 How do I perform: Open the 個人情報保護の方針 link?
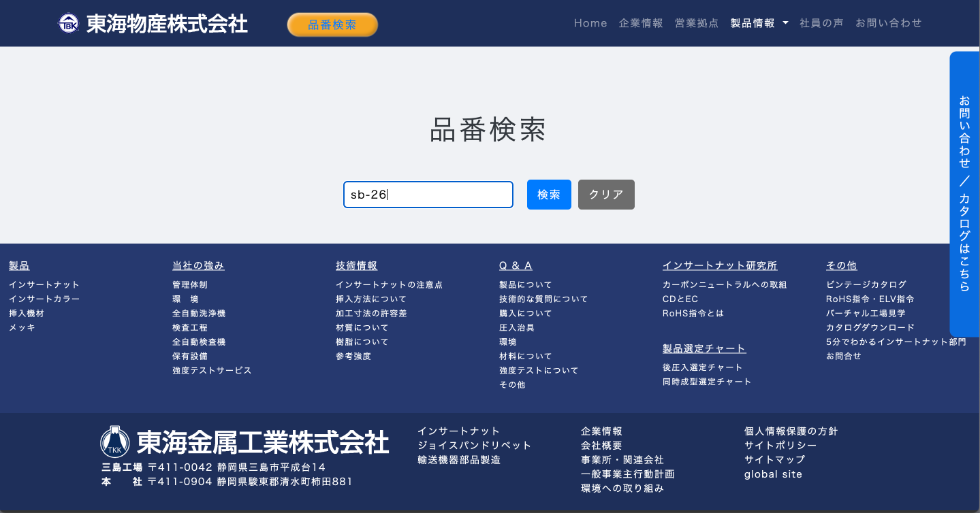[x=791, y=431]
